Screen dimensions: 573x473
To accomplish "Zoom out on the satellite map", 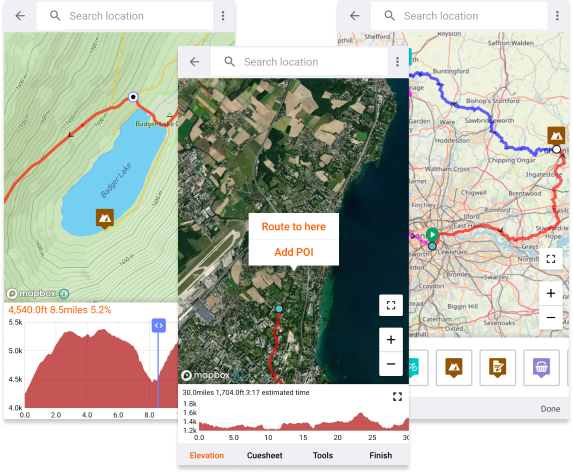I will (x=391, y=364).
